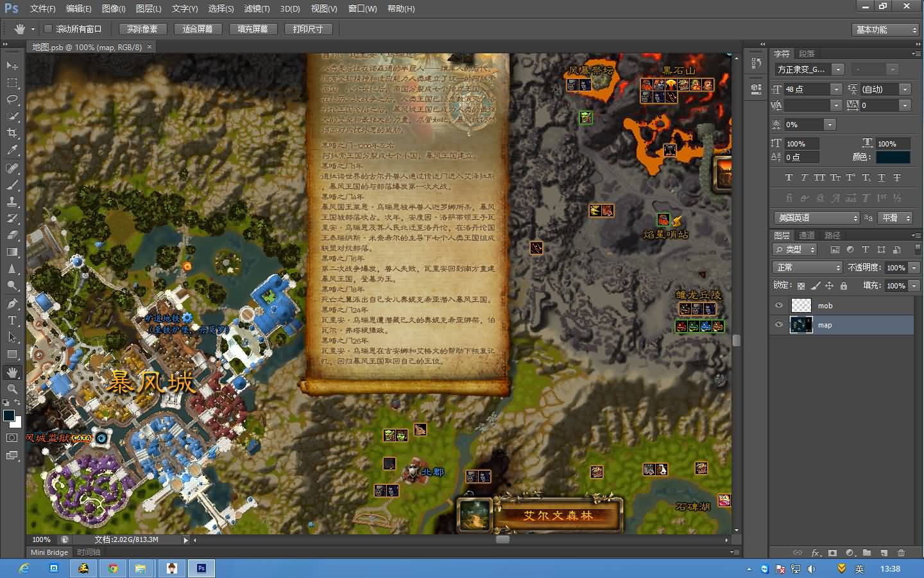
Task: Click the 打印尺寸 button
Action: click(307, 29)
